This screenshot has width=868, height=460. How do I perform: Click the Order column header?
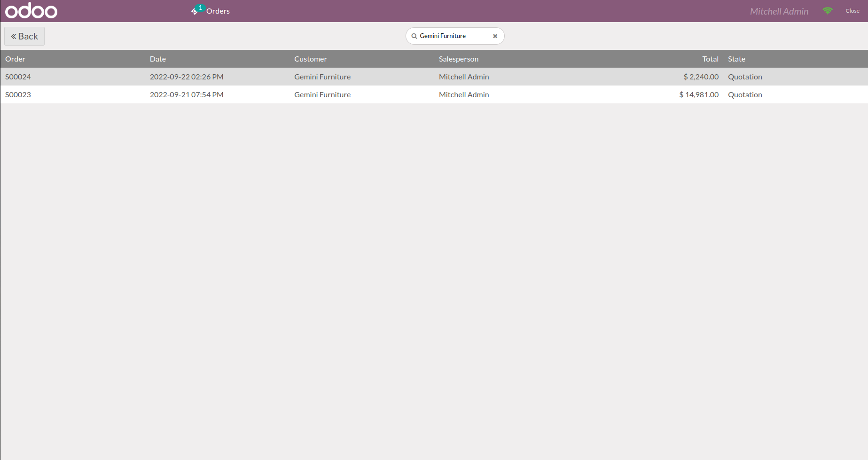pyautogui.click(x=15, y=59)
